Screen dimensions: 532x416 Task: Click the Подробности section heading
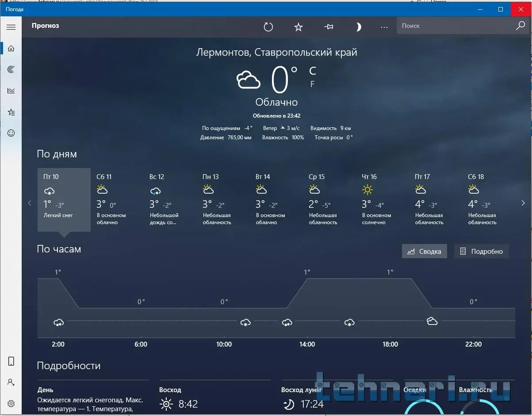click(x=69, y=366)
